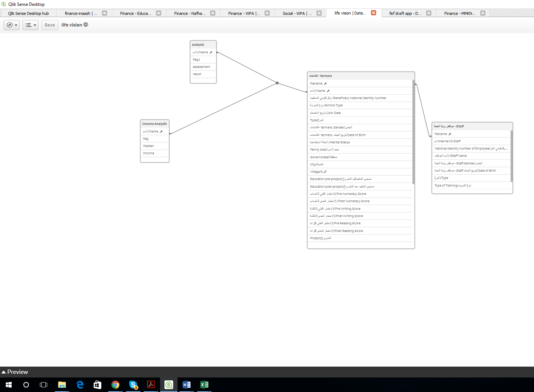The height and width of the screenshot is (392, 534).
Task: Select assessment field in analysis table
Action: click(203, 67)
